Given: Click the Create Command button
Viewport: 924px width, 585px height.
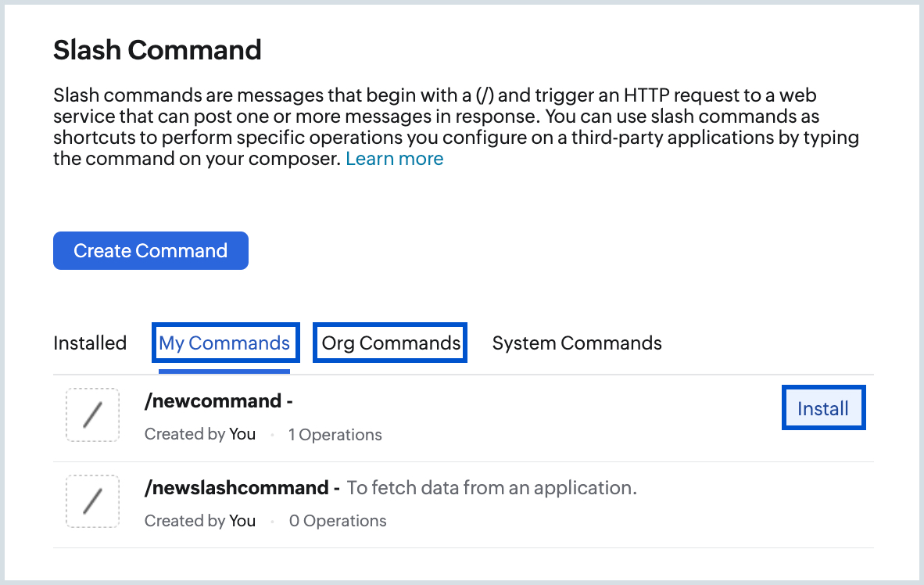Looking at the screenshot, I should pyautogui.click(x=150, y=250).
